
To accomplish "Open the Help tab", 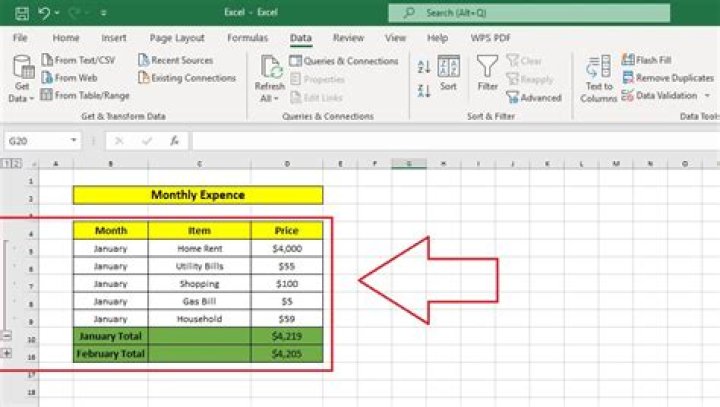I will pos(437,38).
